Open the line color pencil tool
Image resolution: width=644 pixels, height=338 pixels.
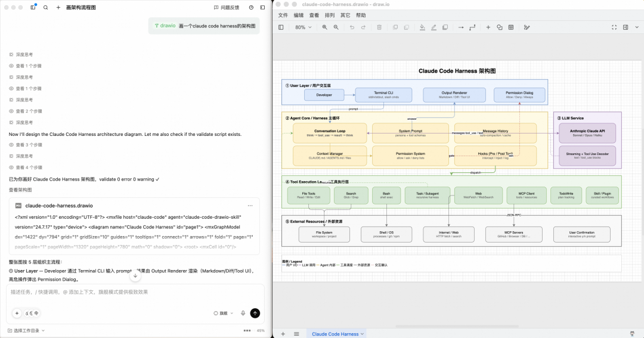(434, 27)
